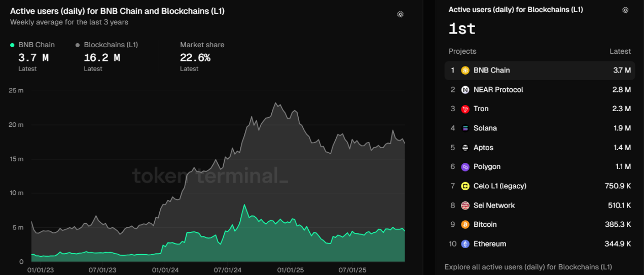
Task: Click the Projects column header
Action: coord(462,51)
